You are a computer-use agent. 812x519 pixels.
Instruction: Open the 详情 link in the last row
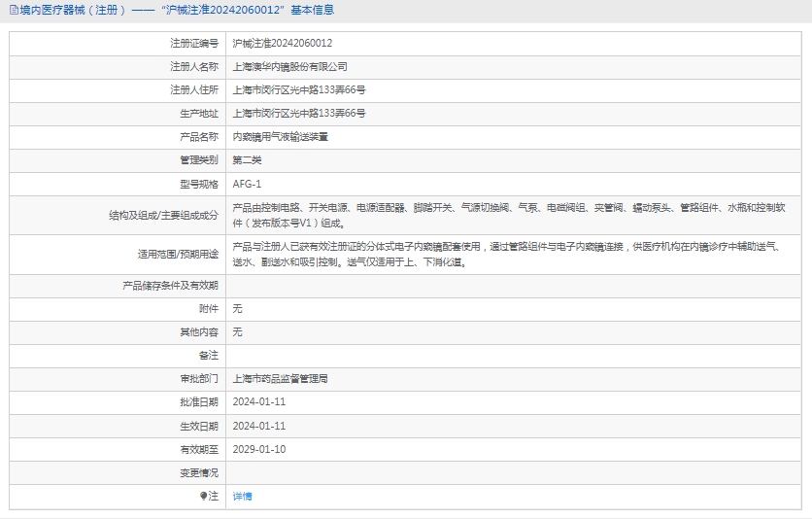tap(242, 496)
